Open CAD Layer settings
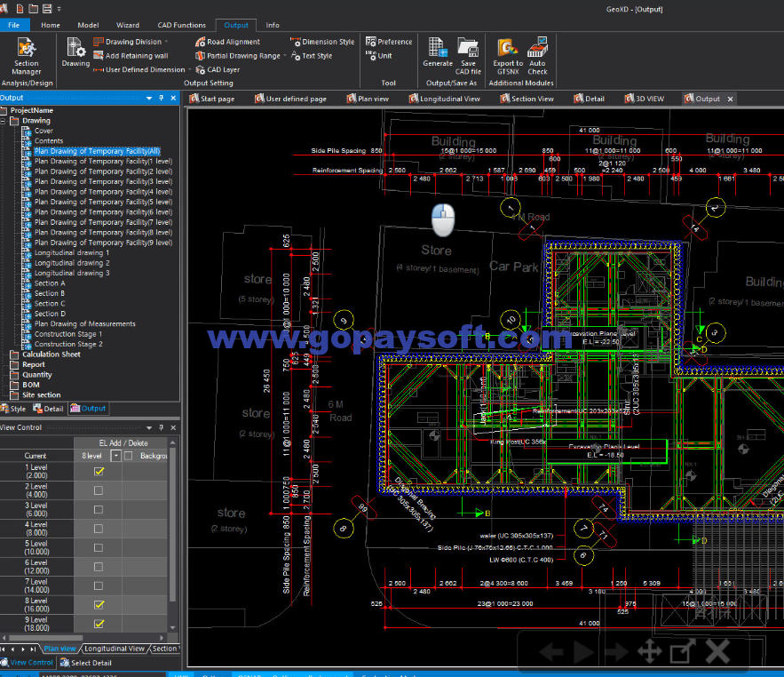The height and width of the screenshot is (677, 784). (x=218, y=69)
